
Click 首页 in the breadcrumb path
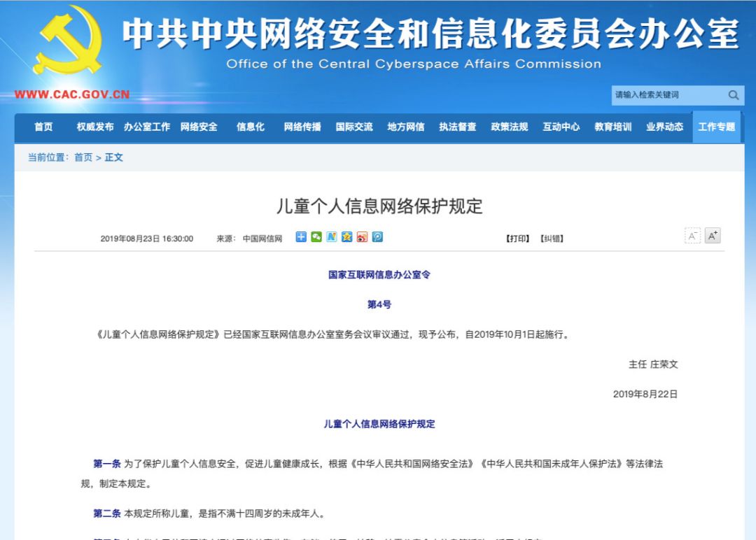(x=83, y=157)
